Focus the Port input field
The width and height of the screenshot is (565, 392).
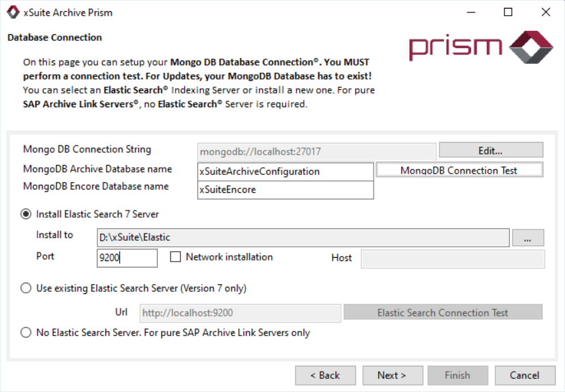coord(127,258)
